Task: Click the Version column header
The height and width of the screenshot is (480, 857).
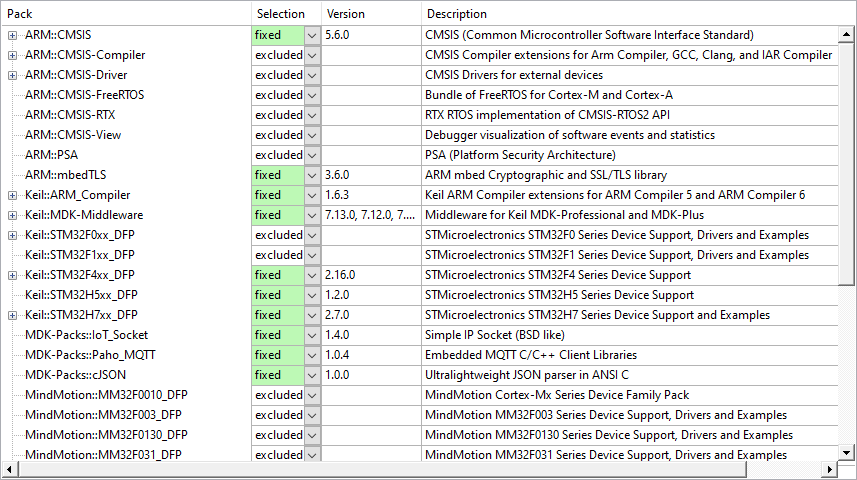Action: click(371, 14)
